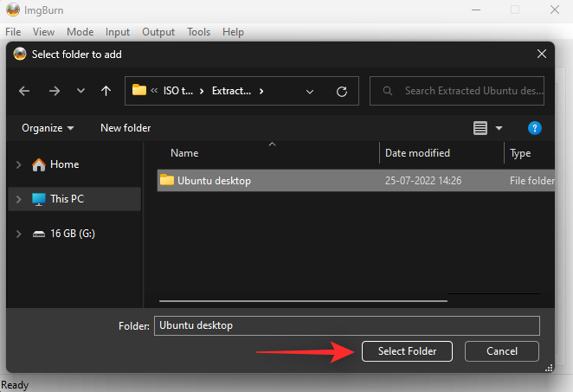
Task: Go forward using the right arrow
Action: [x=54, y=91]
